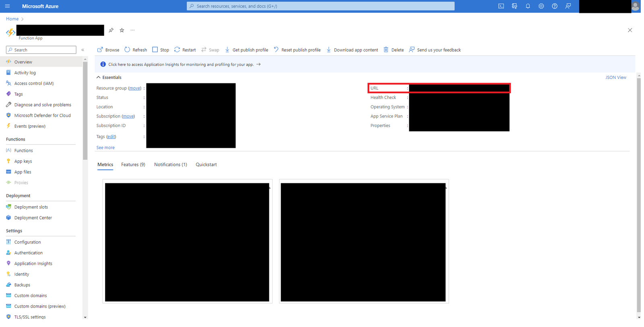Mark the Function App as favorite
This screenshot has width=644, height=327.
(122, 30)
